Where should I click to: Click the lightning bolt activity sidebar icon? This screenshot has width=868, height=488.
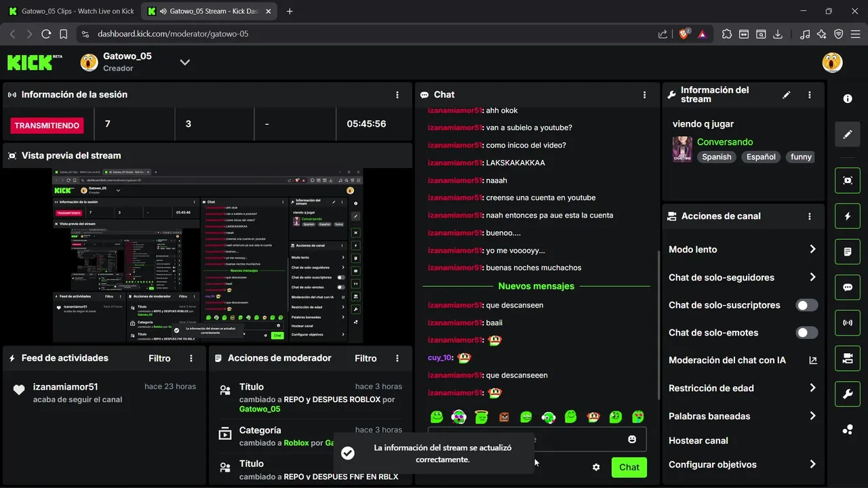tap(848, 216)
